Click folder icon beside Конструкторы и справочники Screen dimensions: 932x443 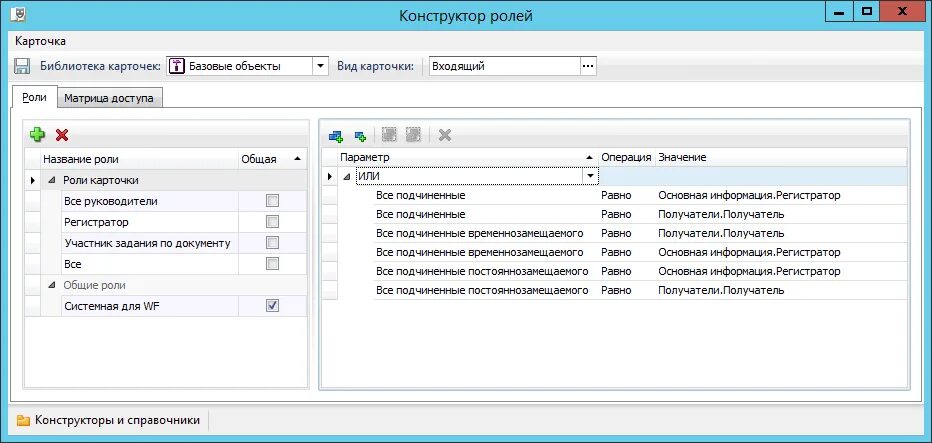pyautogui.click(x=23, y=421)
